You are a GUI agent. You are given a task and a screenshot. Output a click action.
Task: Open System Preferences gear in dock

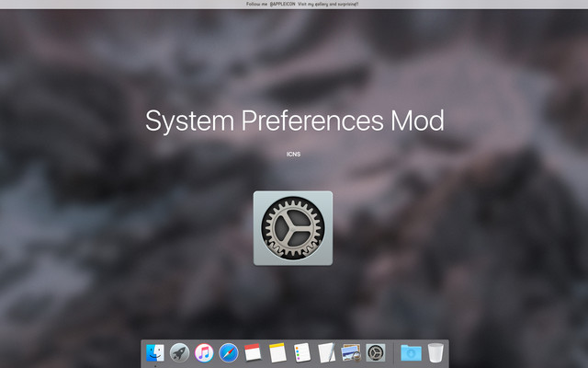(x=376, y=353)
